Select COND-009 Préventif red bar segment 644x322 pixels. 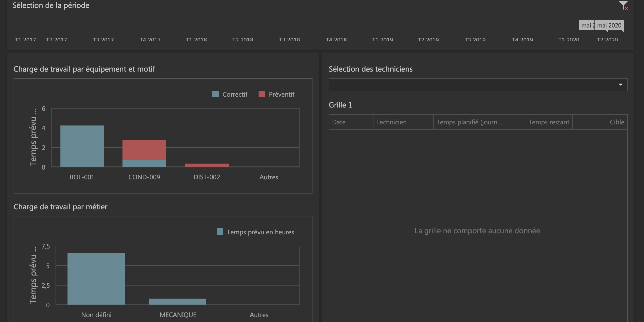coord(144,150)
